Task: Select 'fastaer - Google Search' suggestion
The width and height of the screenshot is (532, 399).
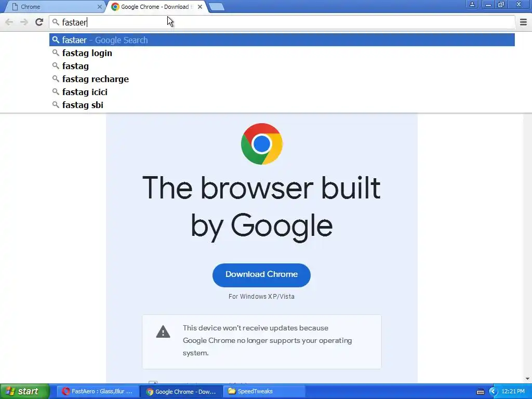Action: coord(282,40)
